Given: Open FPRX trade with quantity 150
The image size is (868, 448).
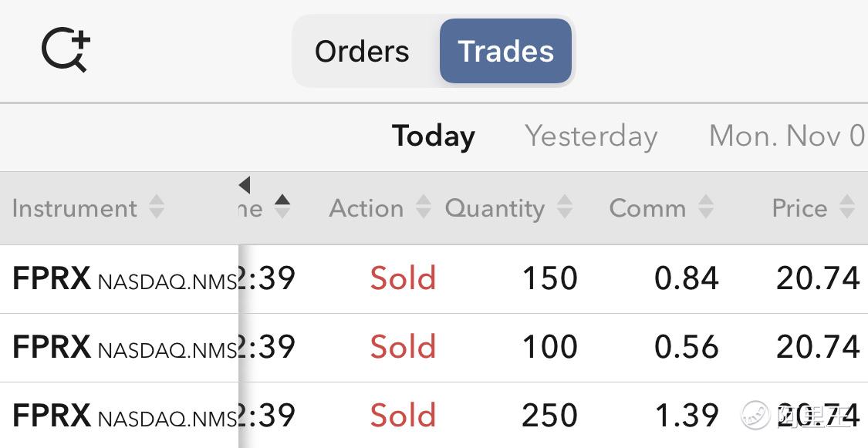Looking at the screenshot, I should point(434,279).
